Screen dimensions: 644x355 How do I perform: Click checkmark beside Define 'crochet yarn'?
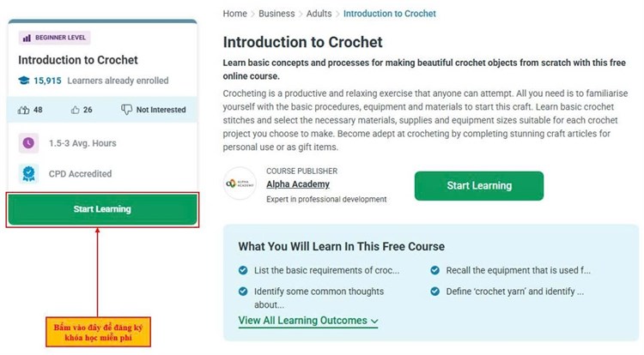click(434, 292)
